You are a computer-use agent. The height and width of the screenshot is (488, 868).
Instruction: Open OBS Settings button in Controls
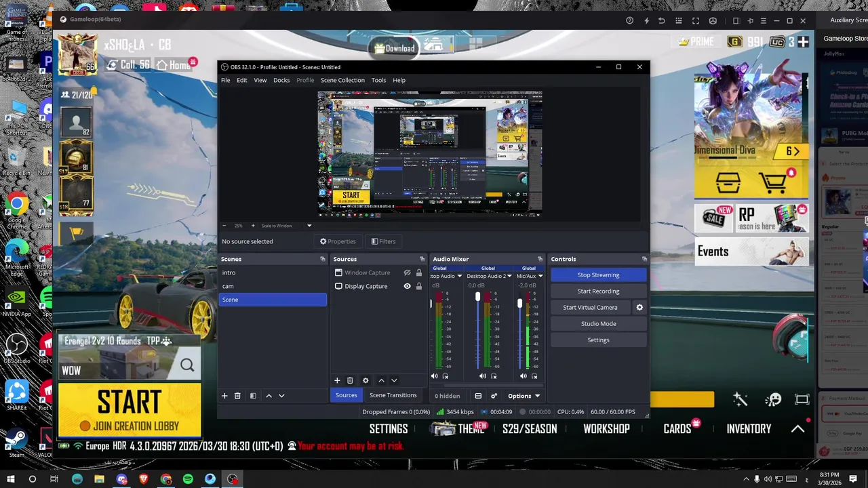(598, 340)
